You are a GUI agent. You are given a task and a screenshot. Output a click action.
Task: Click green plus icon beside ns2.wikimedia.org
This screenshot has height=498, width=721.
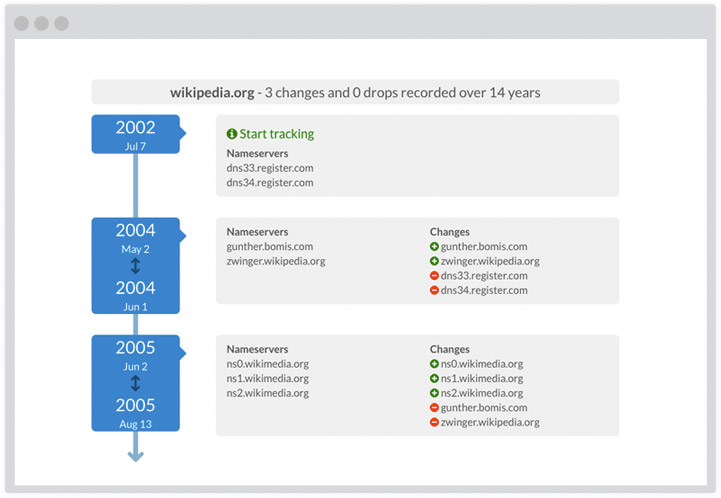coord(434,393)
